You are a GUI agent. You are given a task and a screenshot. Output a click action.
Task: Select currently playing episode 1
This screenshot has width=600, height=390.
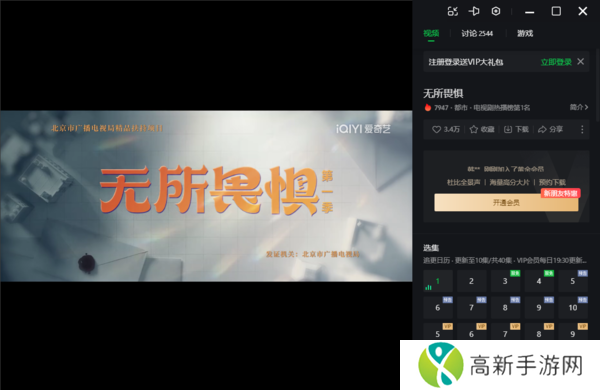click(438, 281)
